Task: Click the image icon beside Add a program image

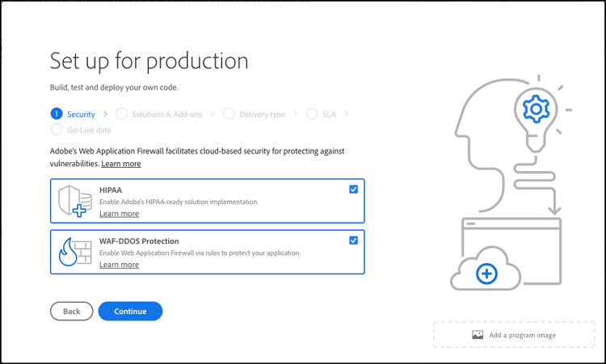Action: [478, 335]
